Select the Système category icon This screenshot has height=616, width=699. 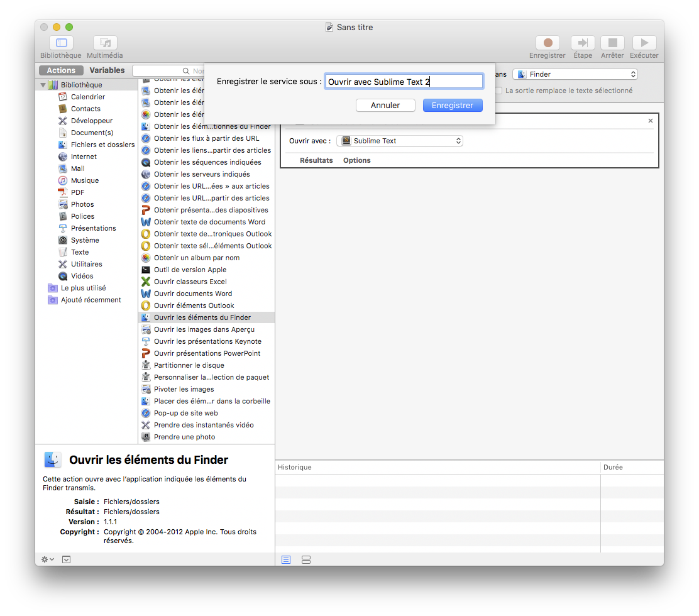(x=63, y=240)
